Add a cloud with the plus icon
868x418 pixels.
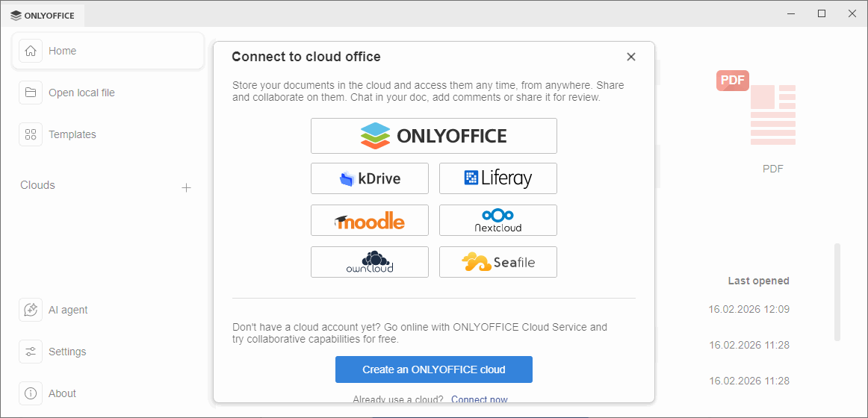[x=187, y=187]
